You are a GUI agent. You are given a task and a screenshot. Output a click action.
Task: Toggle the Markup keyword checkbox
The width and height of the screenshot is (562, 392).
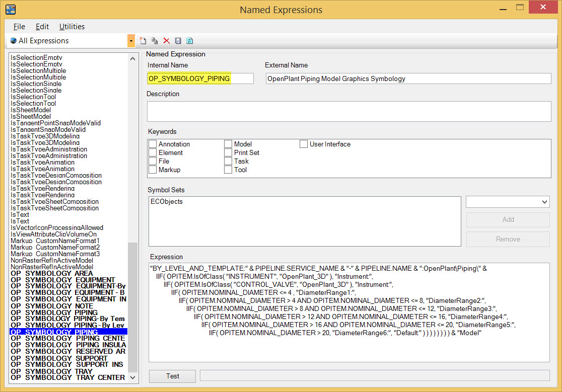click(153, 170)
